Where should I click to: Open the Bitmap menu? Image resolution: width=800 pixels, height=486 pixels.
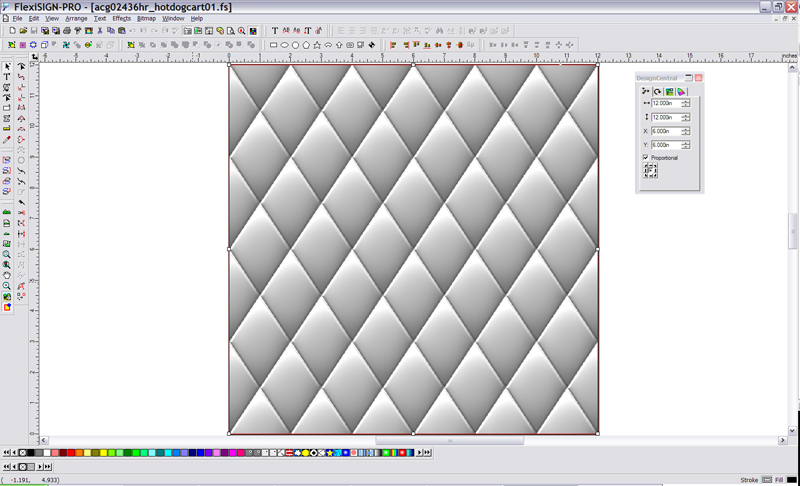click(146, 18)
